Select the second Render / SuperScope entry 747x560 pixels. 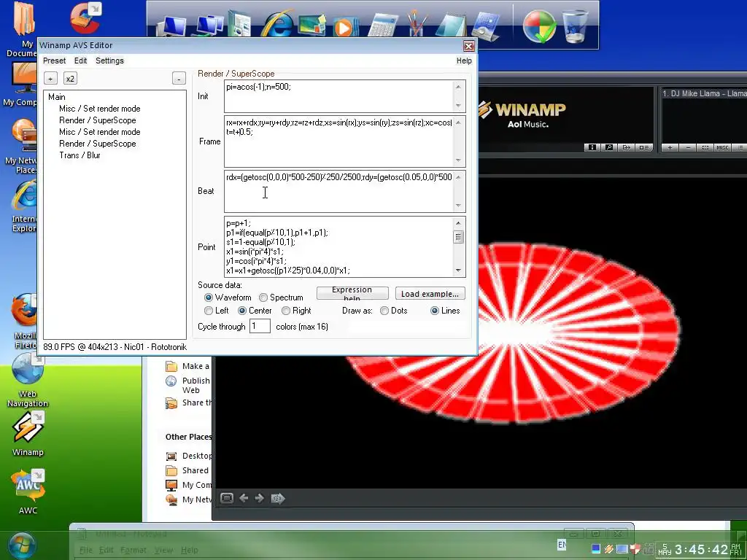click(x=98, y=144)
